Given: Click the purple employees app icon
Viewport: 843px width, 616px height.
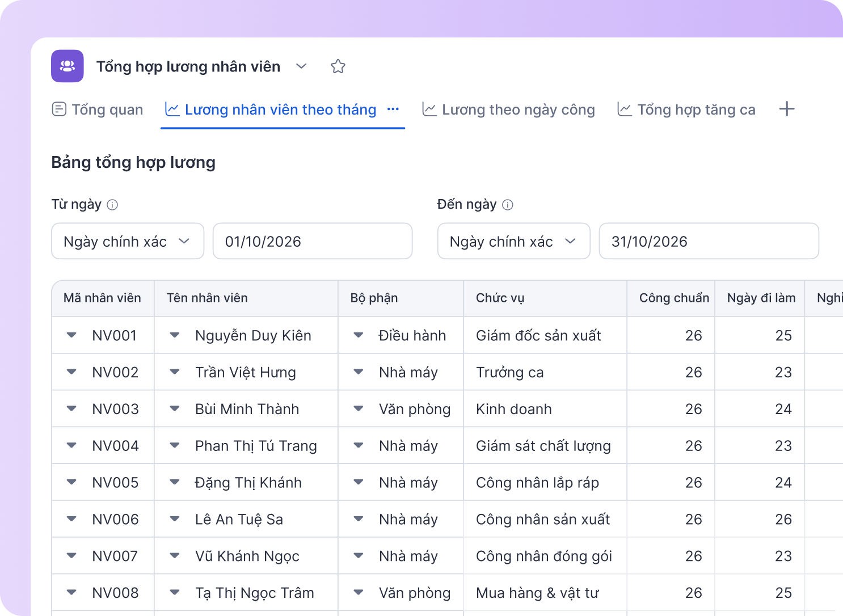Looking at the screenshot, I should [x=68, y=66].
